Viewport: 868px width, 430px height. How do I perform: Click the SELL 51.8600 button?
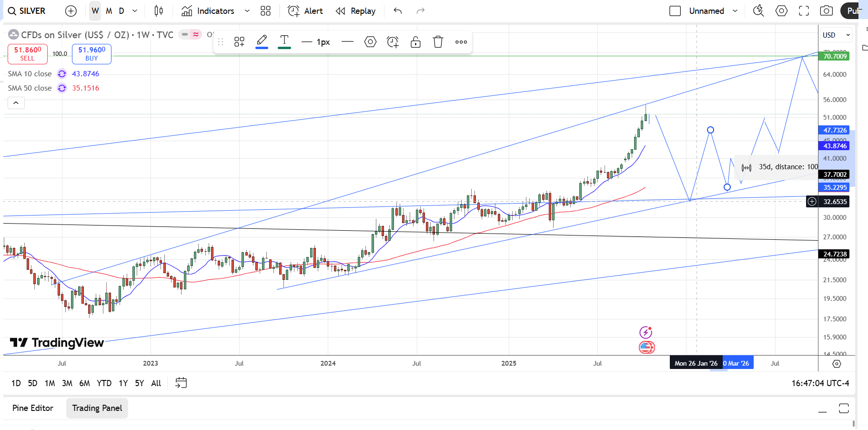28,54
